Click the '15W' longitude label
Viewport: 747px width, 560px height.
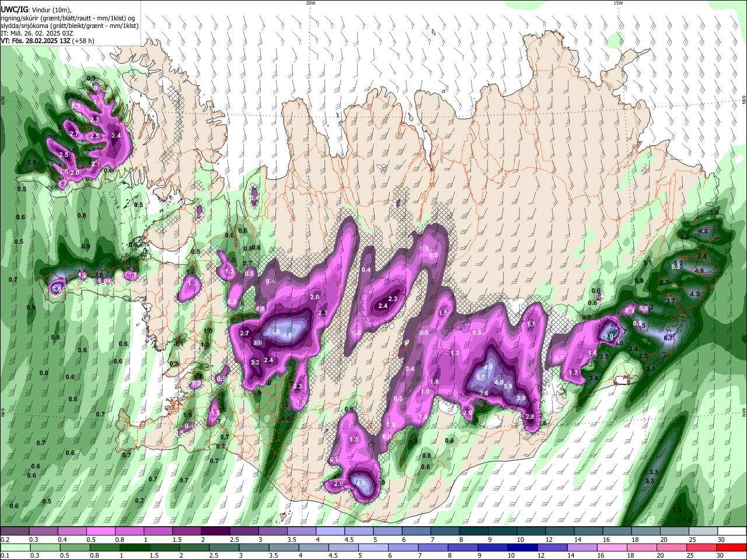(618, 3)
